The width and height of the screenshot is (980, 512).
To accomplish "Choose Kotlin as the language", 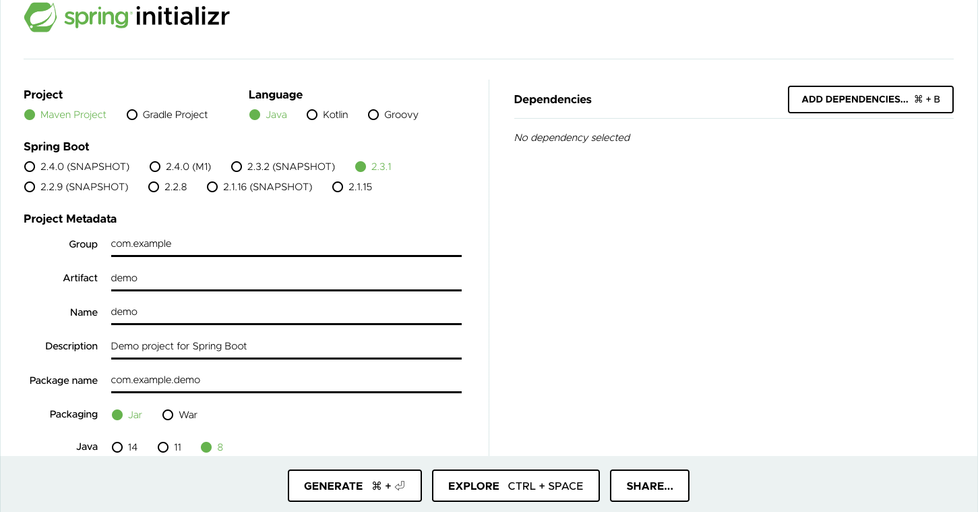I will (x=328, y=115).
